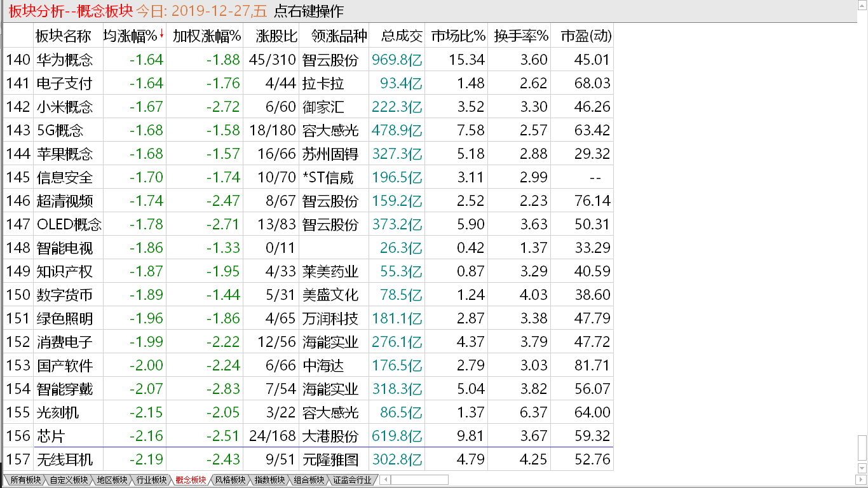
Task: Select the 智能电视 row name
Action: (x=64, y=248)
